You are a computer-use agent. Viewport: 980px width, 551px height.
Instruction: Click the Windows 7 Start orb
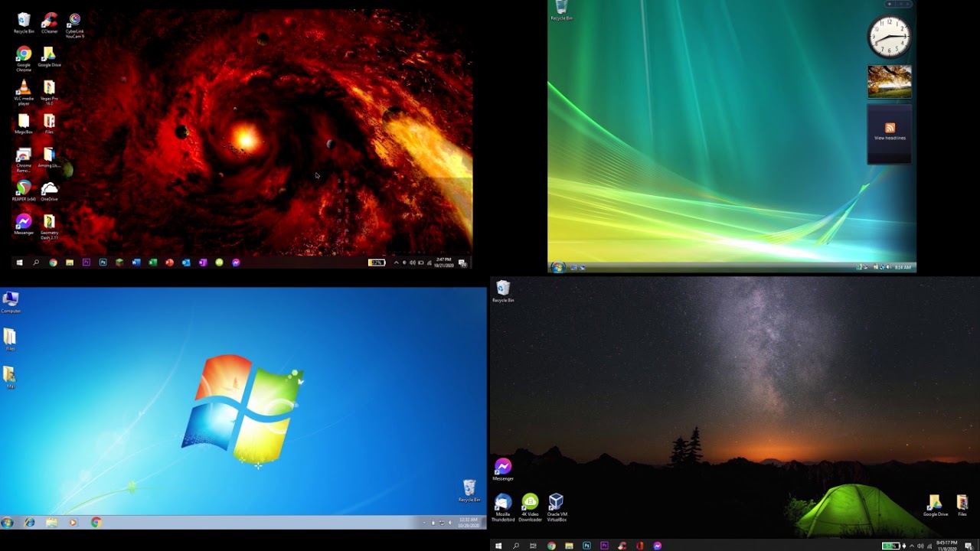click(7, 523)
